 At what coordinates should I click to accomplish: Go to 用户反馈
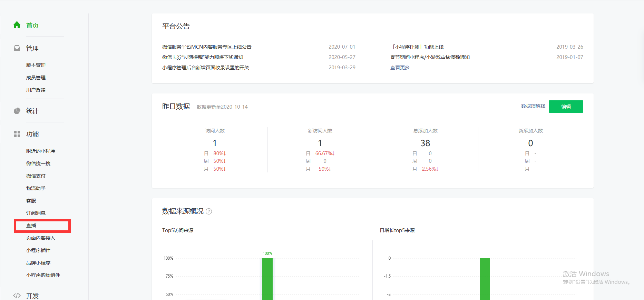click(36, 90)
